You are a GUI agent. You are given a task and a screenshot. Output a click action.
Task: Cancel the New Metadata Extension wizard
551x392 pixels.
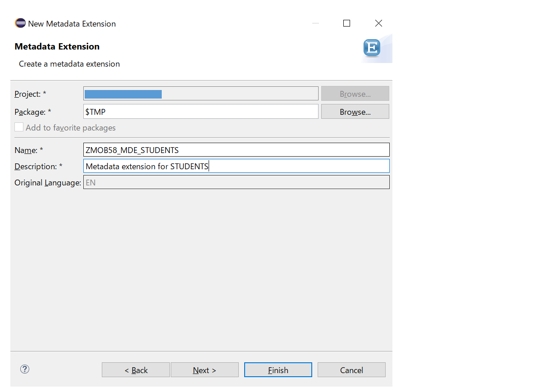point(351,370)
